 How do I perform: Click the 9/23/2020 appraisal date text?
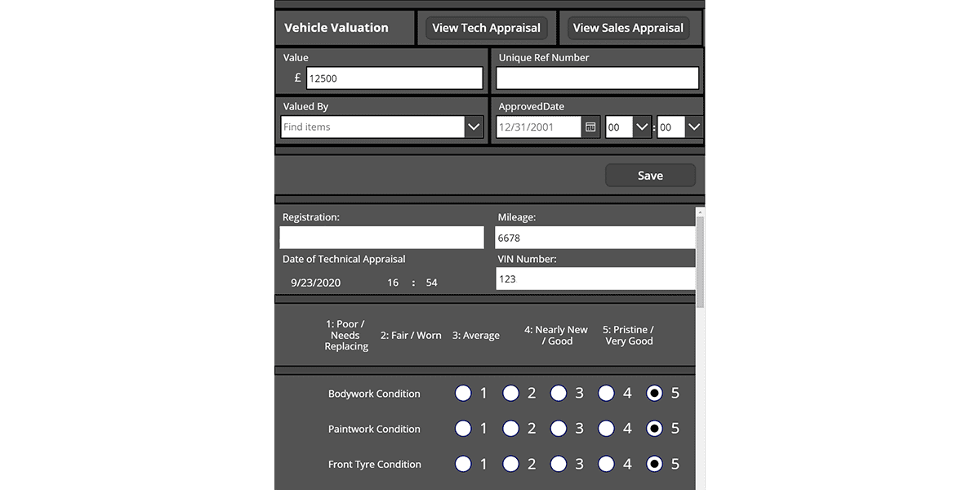316,283
